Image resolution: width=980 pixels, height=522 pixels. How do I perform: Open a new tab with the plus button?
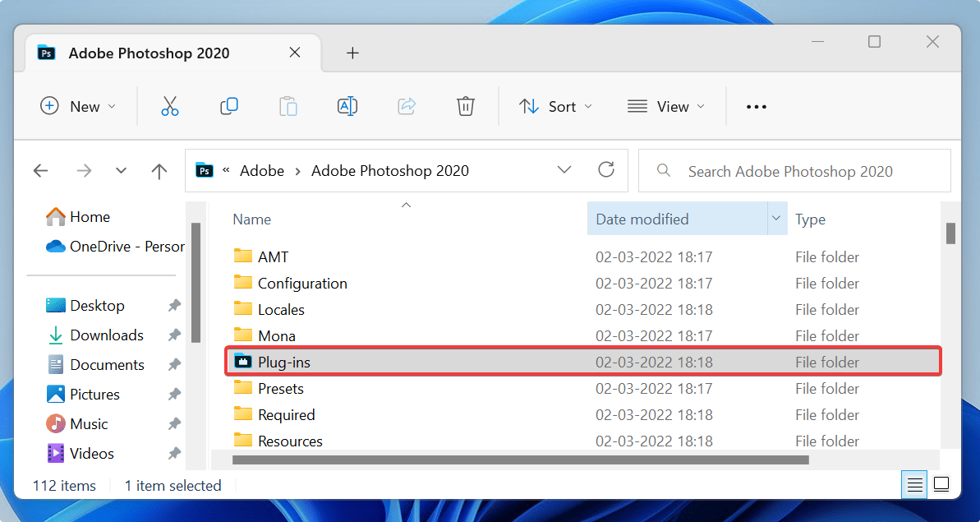(x=352, y=53)
